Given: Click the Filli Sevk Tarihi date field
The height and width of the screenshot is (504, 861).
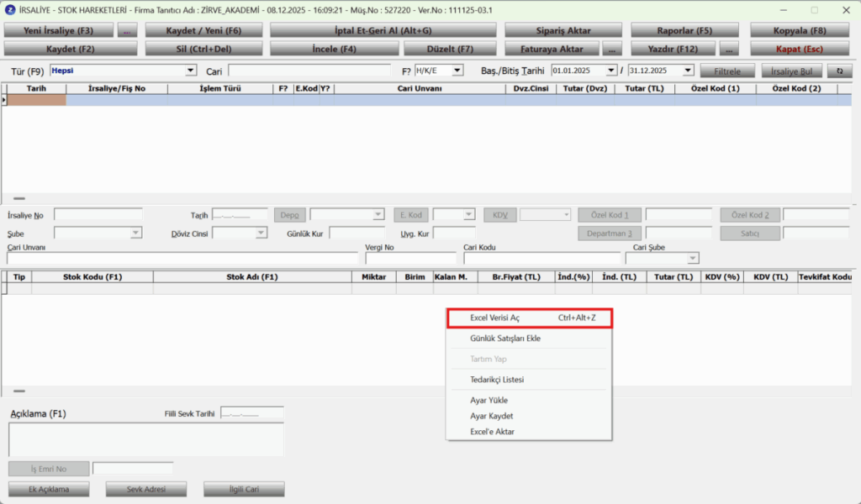Looking at the screenshot, I should point(252,413).
